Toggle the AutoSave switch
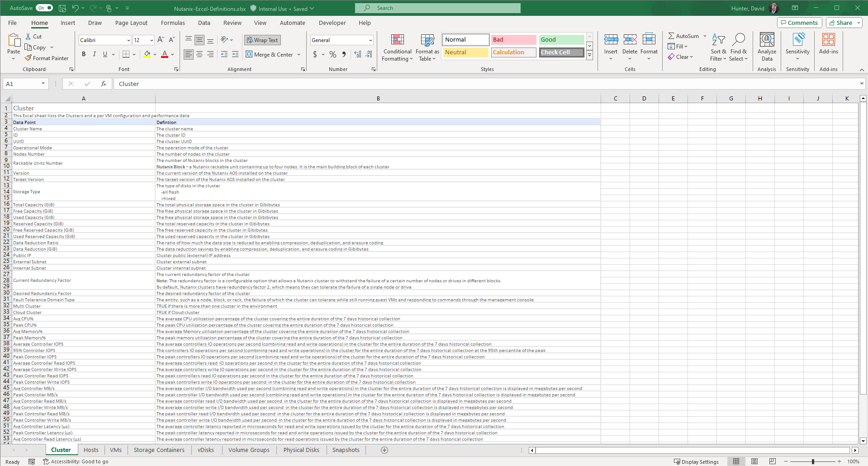 [44, 8]
